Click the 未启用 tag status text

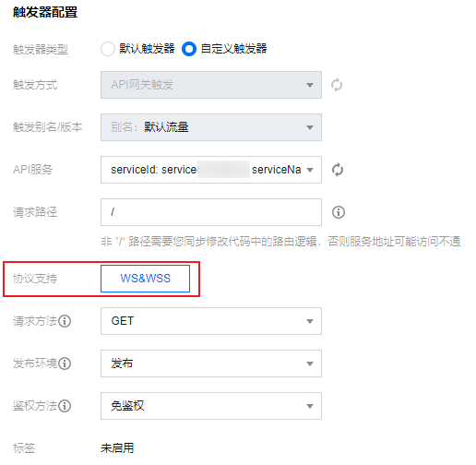117,448
